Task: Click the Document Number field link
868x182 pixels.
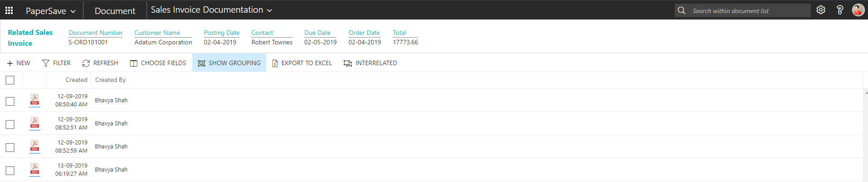Action: (95, 33)
